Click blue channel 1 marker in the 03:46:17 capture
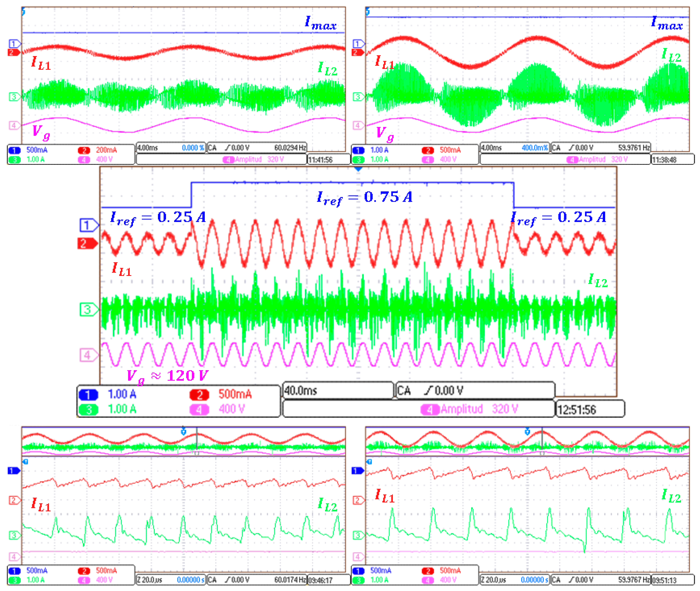Screen dimensions: 700x591 (x=14, y=470)
